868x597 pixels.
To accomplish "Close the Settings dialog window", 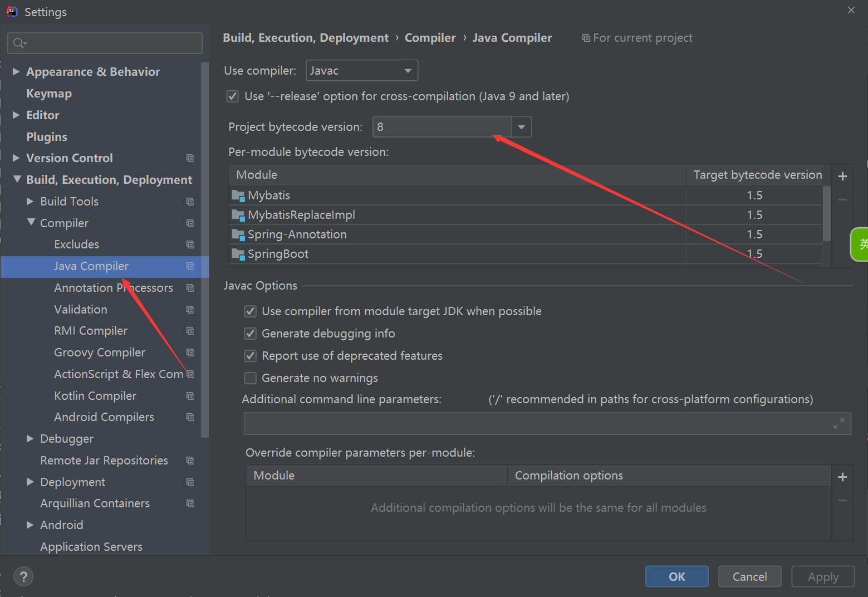I will click(x=851, y=10).
